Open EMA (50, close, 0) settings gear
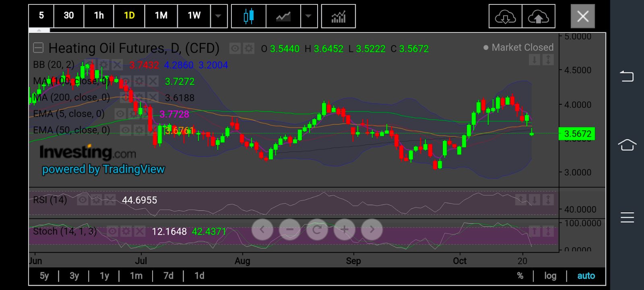Viewport: 644px width, 290px height. click(x=139, y=130)
